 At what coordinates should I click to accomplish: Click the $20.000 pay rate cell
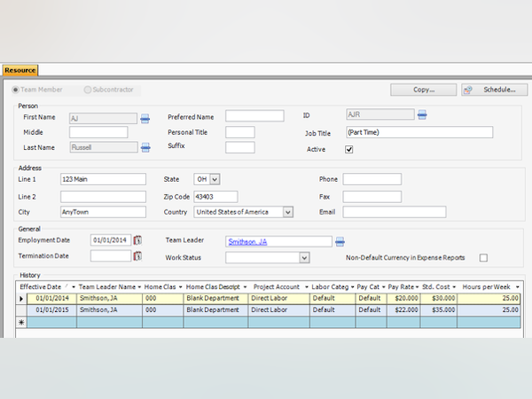pyautogui.click(x=403, y=298)
